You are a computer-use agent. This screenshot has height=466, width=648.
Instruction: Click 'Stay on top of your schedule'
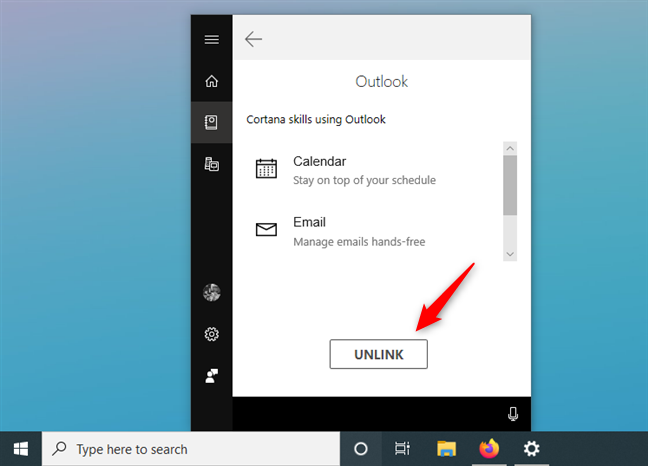click(x=364, y=181)
